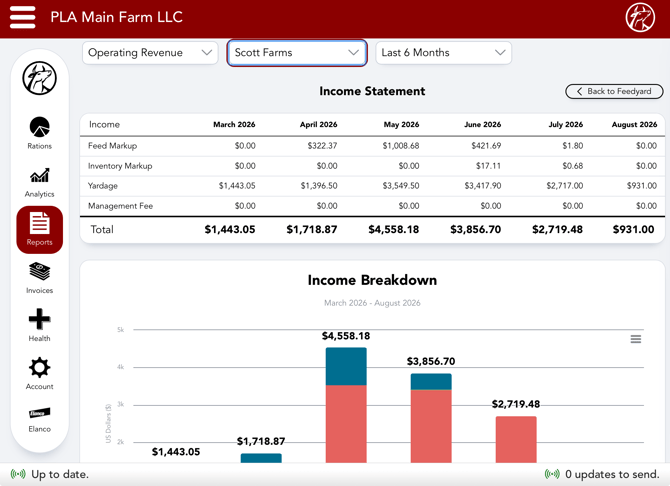Click the June 2026 column header
The image size is (670, 486).
[482, 124]
